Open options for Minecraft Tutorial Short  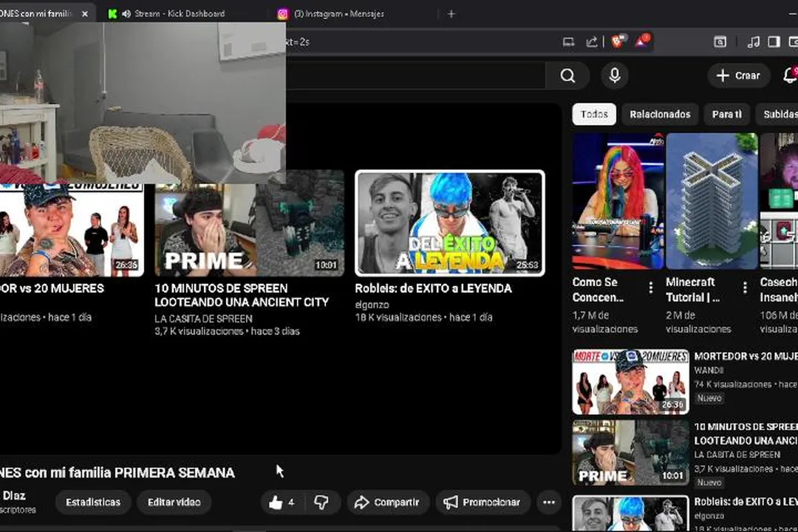point(745,287)
